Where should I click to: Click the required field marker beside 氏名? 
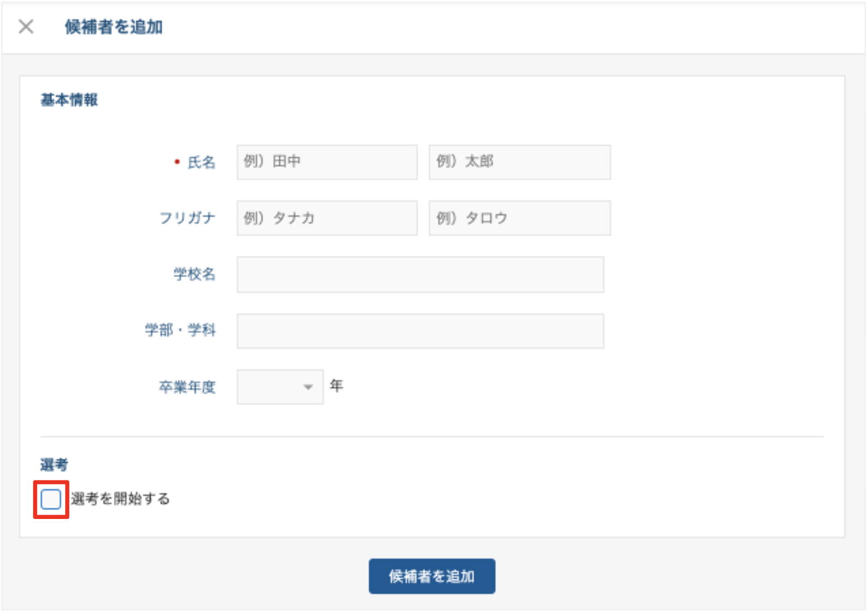coord(176,162)
